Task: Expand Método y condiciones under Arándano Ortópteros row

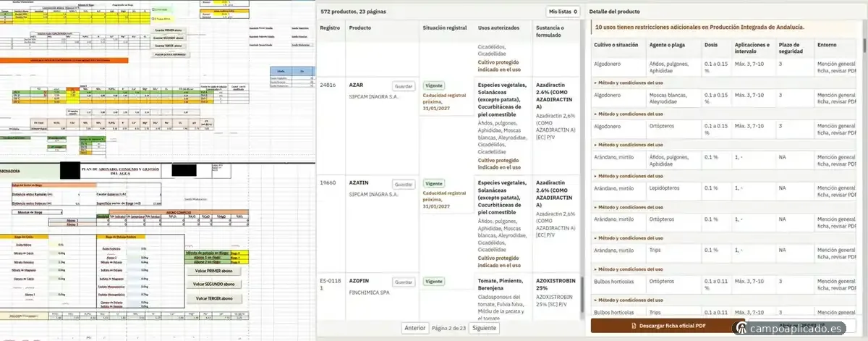Action: pyautogui.click(x=628, y=238)
